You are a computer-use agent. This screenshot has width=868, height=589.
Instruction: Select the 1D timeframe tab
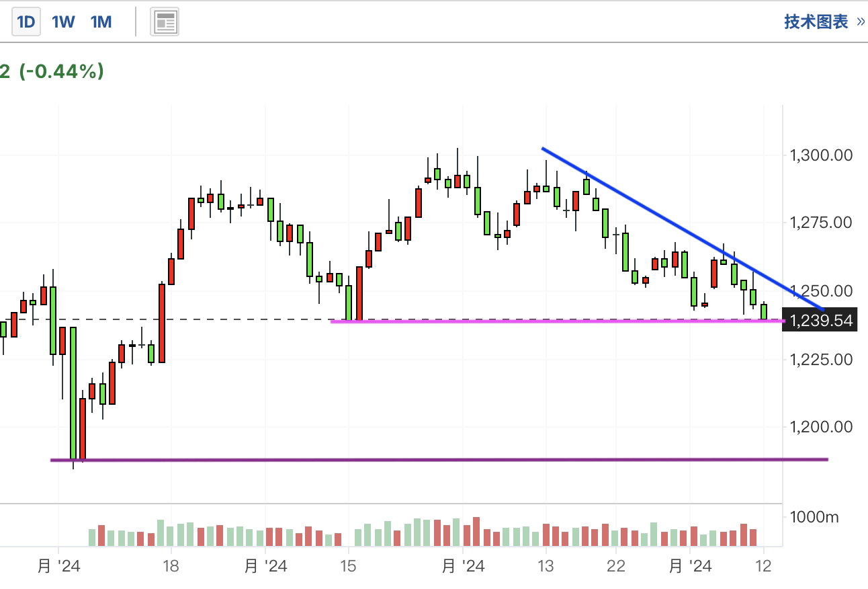pos(26,22)
